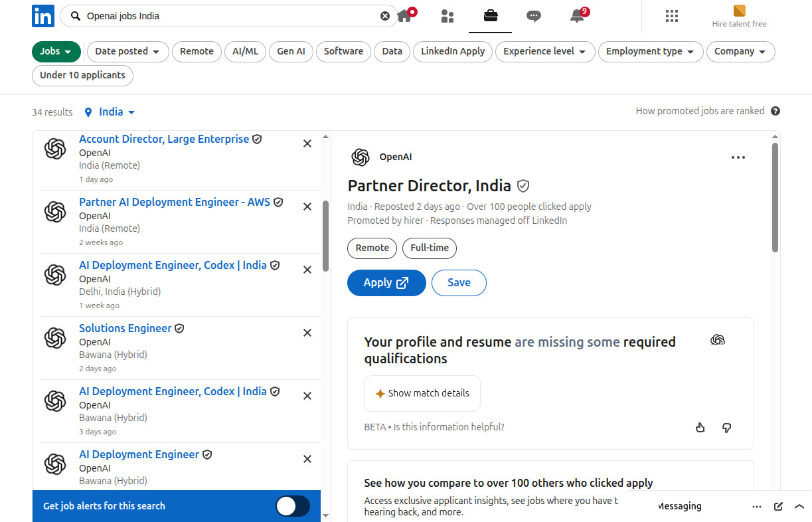Dismiss the Delhi AI Deployment Engineer, Codex job
Viewport: 812px width, 522px height.
click(307, 270)
